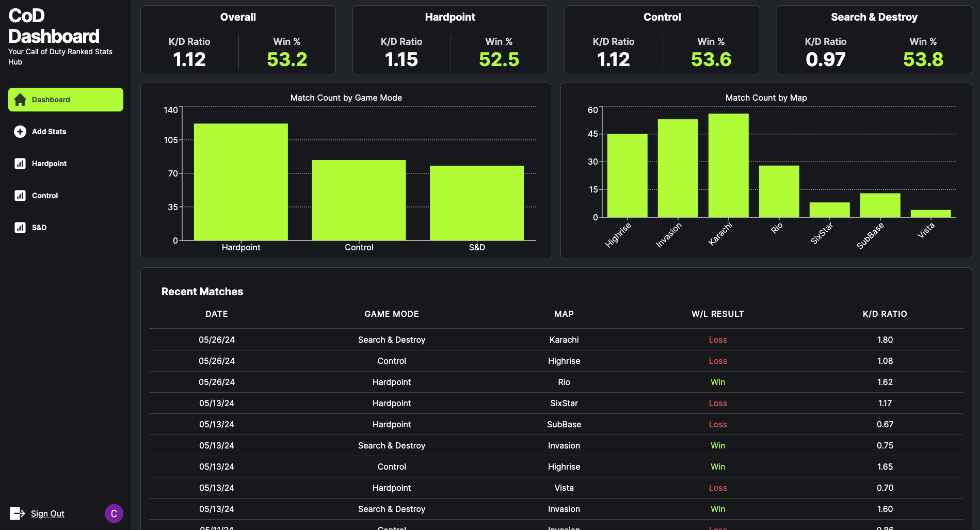The width and height of the screenshot is (980, 530).
Task: Click the Search & Destroy stats card
Action: pyautogui.click(x=874, y=40)
